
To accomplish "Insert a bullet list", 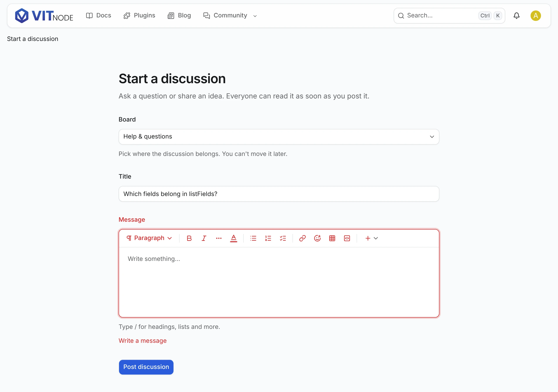I will pos(253,238).
